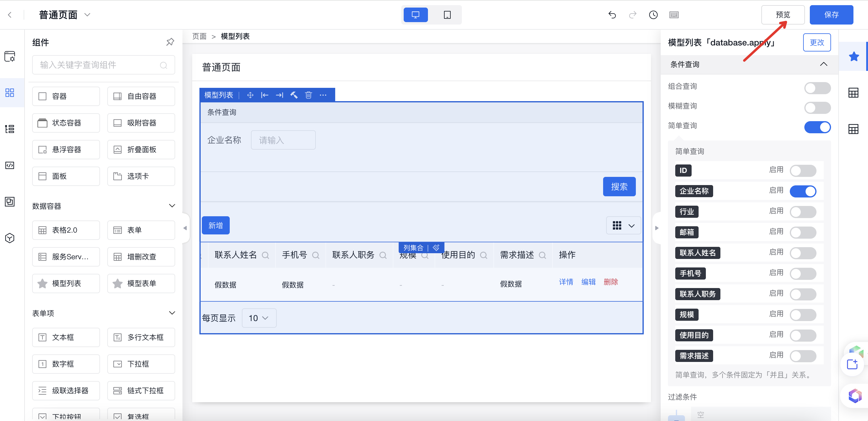Focus the 企业名称 input field
This screenshot has width=868, height=421.
click(x=283, y=140)
